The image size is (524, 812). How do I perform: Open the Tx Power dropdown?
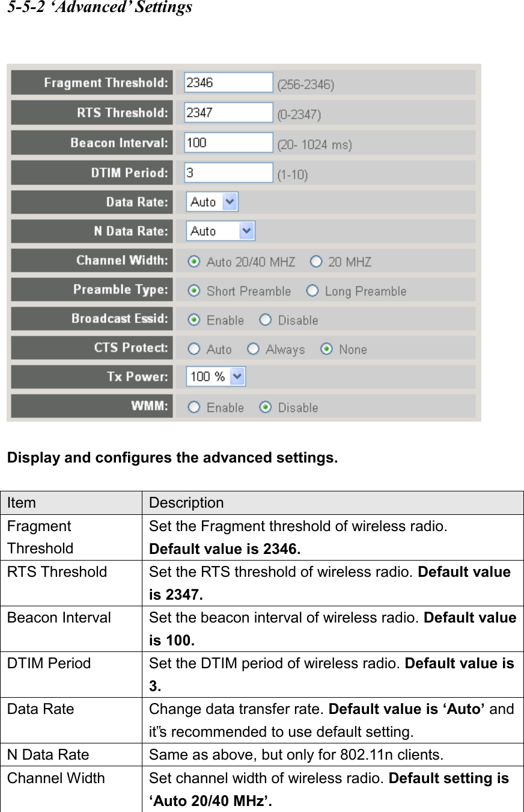tap(216, 377)
